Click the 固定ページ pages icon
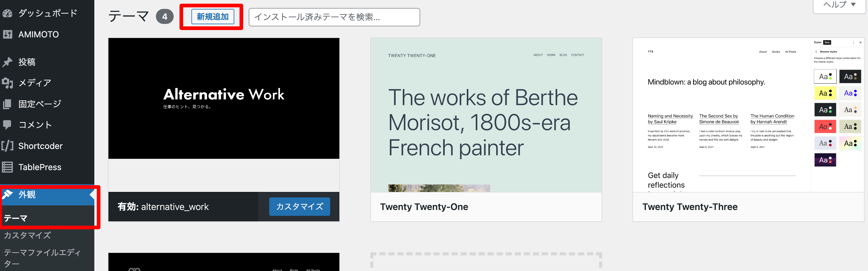 [7, 104]
